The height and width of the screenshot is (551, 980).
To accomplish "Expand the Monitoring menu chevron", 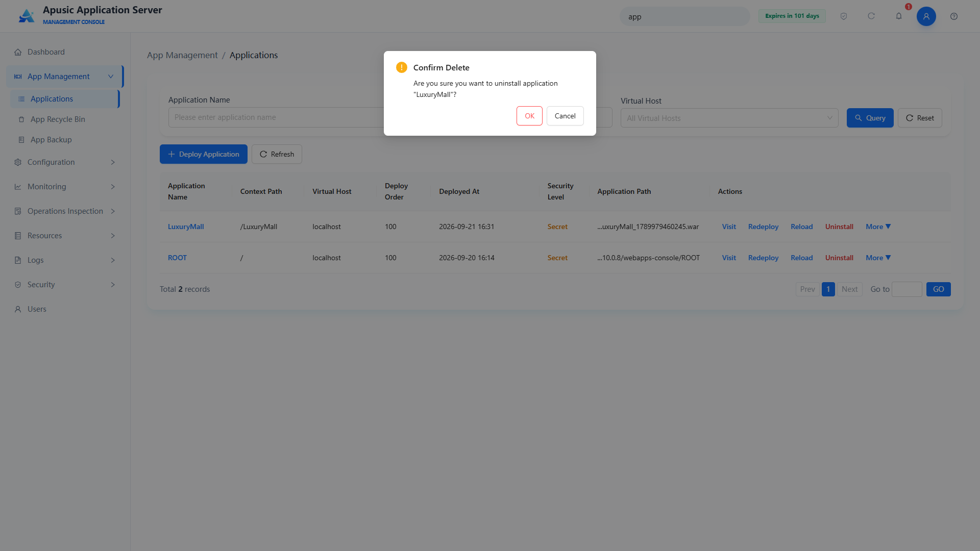I will [113, 187].
